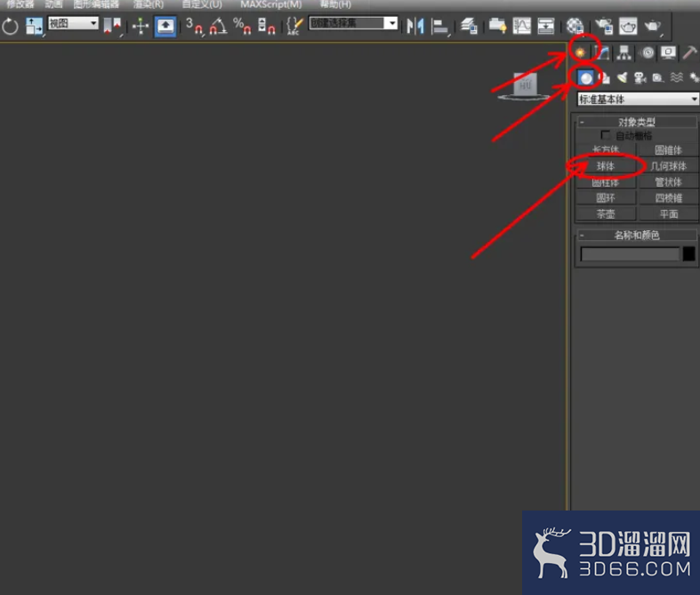Click the 圆环 torus button
The width and height of the screenshot is (700, 595).
coord(606,197)
